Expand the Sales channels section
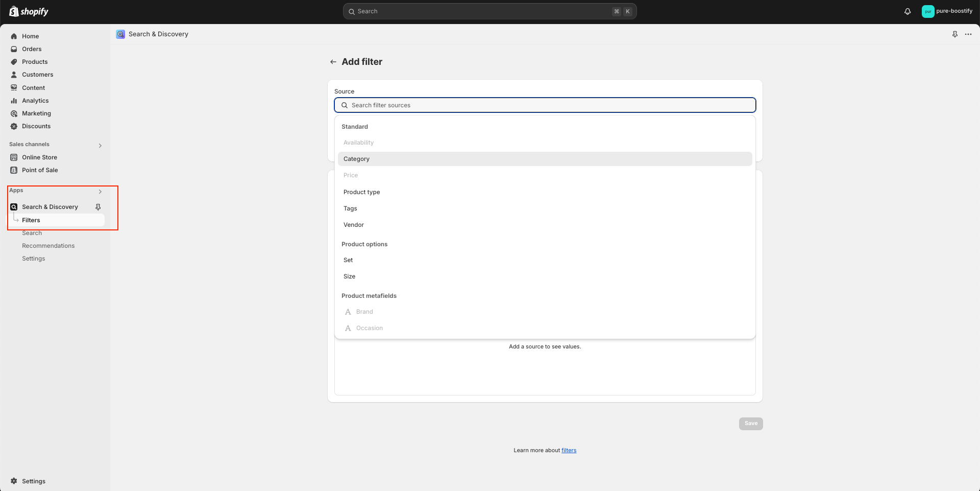980x491 pixels. (x=100, y=145)
